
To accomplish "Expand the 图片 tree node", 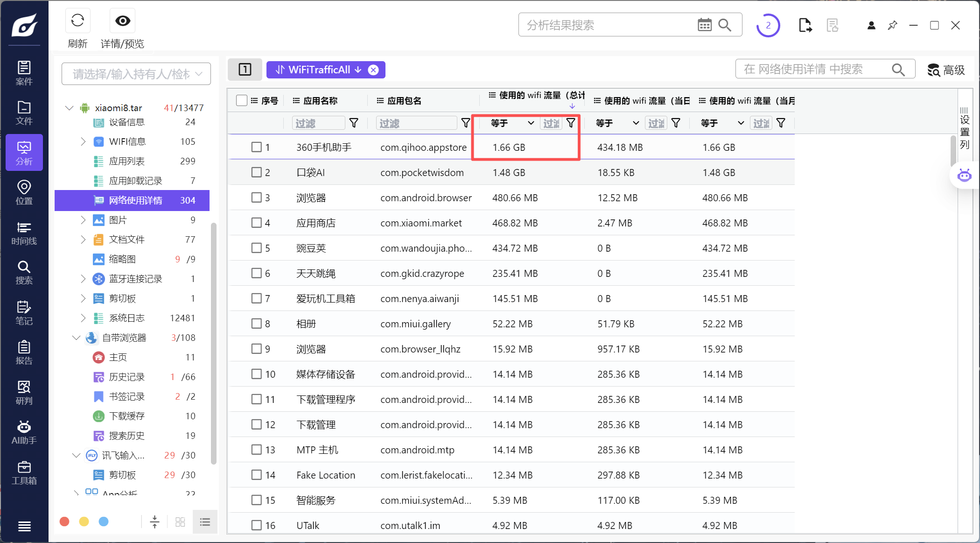I will click(83, 220).
